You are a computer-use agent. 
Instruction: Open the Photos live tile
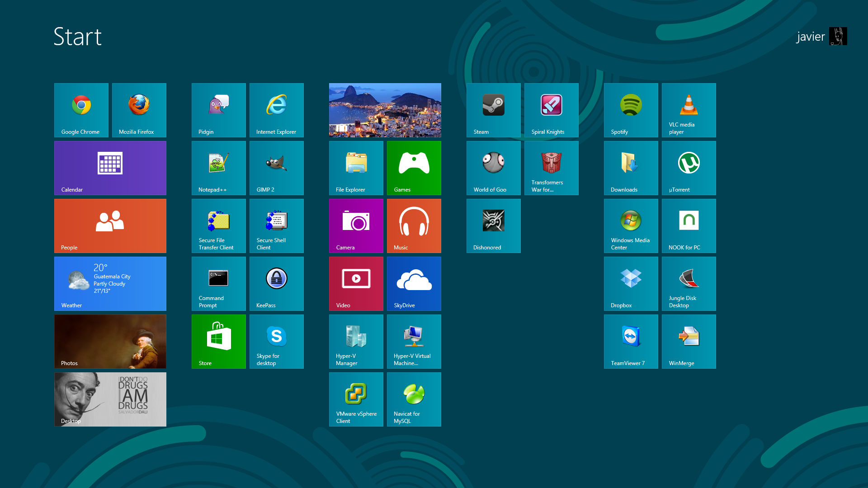(x=110, y=341)
